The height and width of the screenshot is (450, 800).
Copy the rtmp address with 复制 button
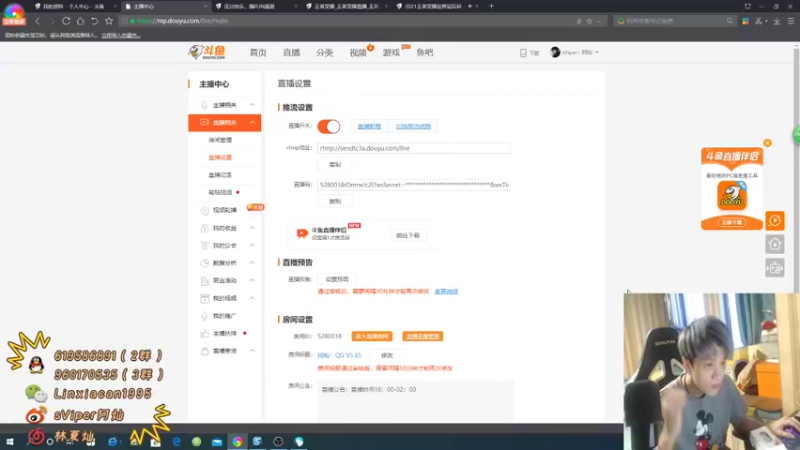335,164
